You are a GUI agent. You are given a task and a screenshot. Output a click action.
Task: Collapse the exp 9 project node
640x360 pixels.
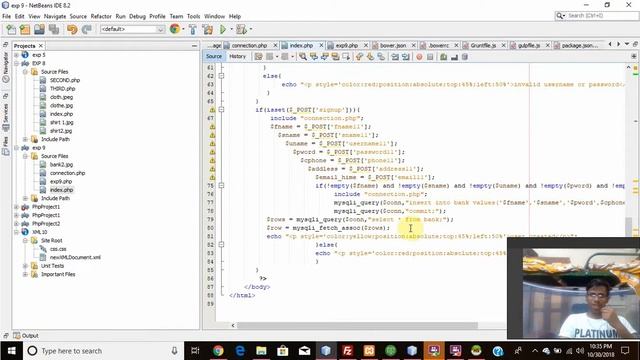[x=16, y=148]
